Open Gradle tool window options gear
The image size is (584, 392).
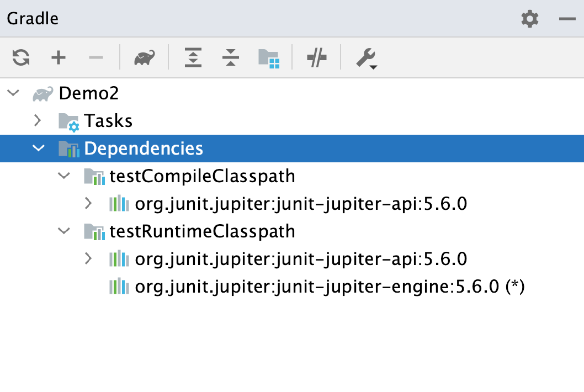tap(529, 18)
